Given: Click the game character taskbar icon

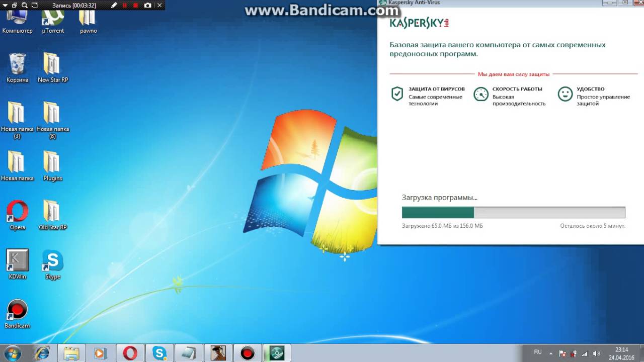Looking at the screenshot, I should click(218, 353).
